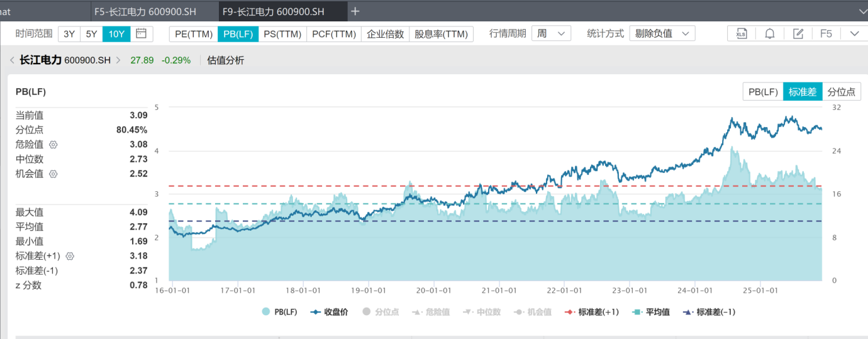Open the custom date calendar picker

click(x=141, y=34)
